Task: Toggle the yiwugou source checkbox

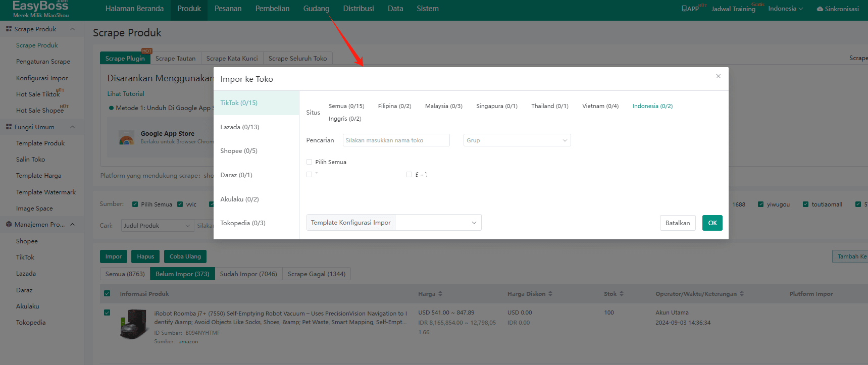Action: pyautogui.click(x=760, y=204)
